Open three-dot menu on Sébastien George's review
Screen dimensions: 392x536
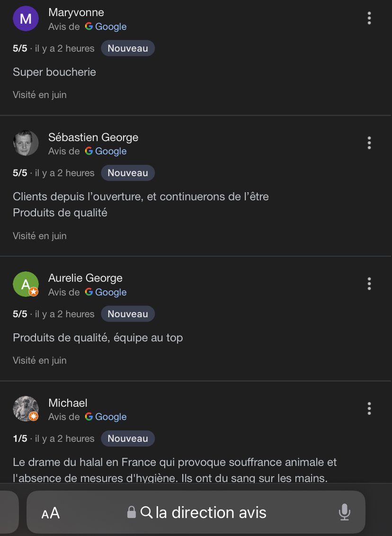point(369,143)
